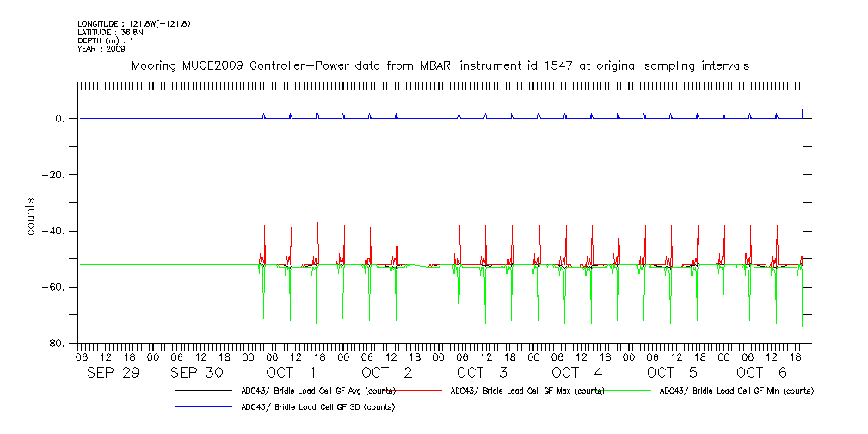Select the SEP 30 date label

coord(196,373)
